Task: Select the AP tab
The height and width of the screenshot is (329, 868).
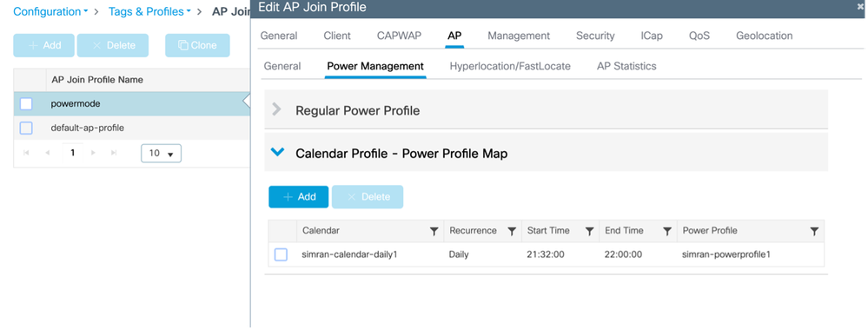Action: coord(454,36)
